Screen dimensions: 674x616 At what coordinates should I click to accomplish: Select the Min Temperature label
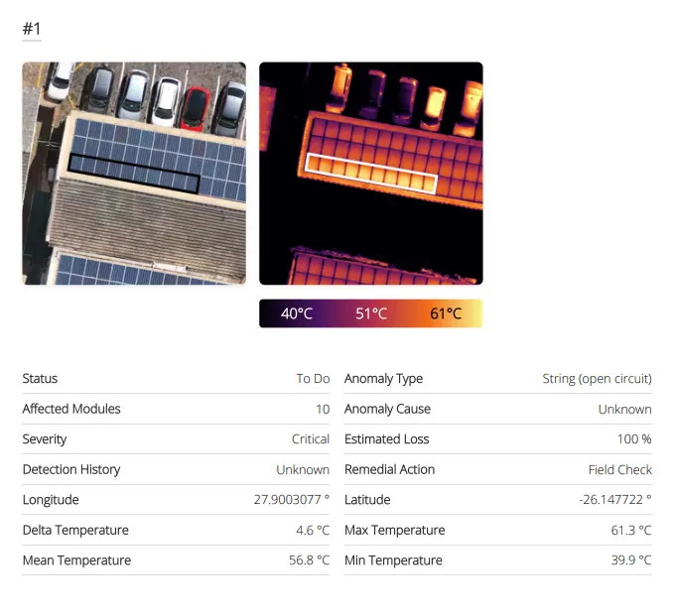coord(393,560)
